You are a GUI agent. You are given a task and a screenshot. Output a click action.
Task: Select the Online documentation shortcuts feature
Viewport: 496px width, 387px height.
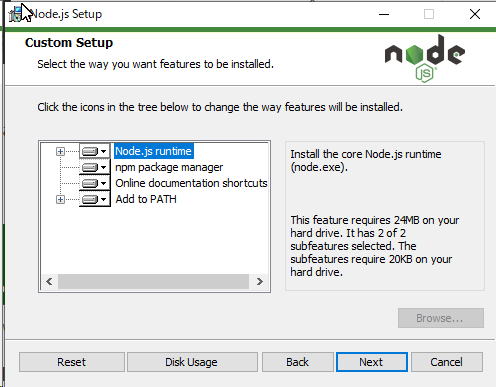191,183
